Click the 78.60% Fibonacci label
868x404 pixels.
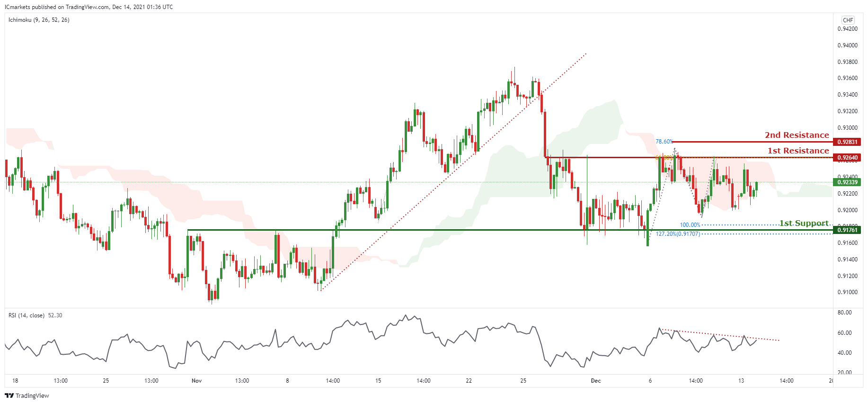click(x=664, y=142)
